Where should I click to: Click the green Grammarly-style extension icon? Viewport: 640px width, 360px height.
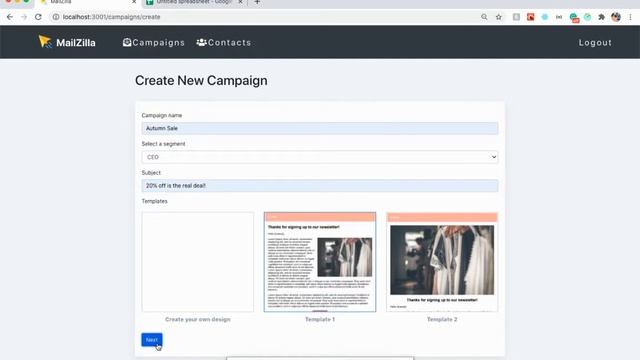pyautogui.click(x=574, y=17)
